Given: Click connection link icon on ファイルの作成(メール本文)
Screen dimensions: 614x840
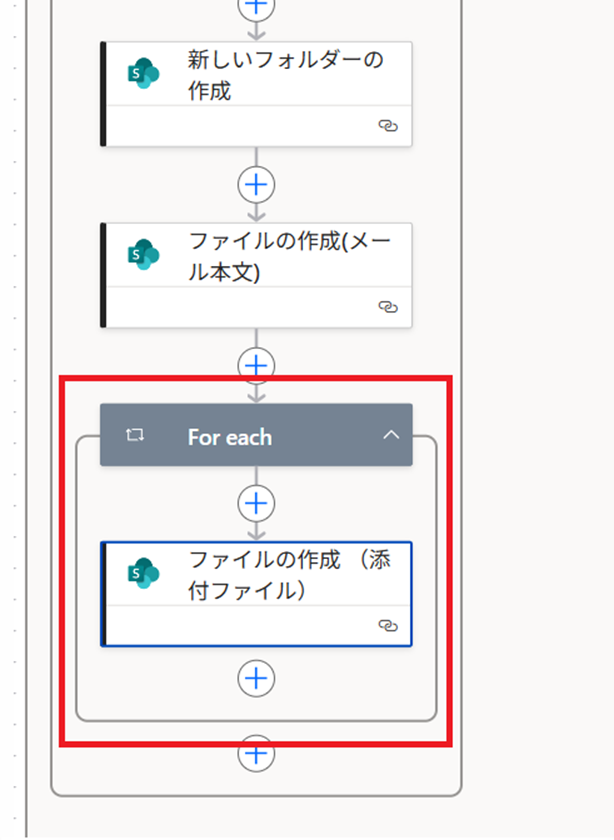Looking at the screenshot, I should point(388,307).
